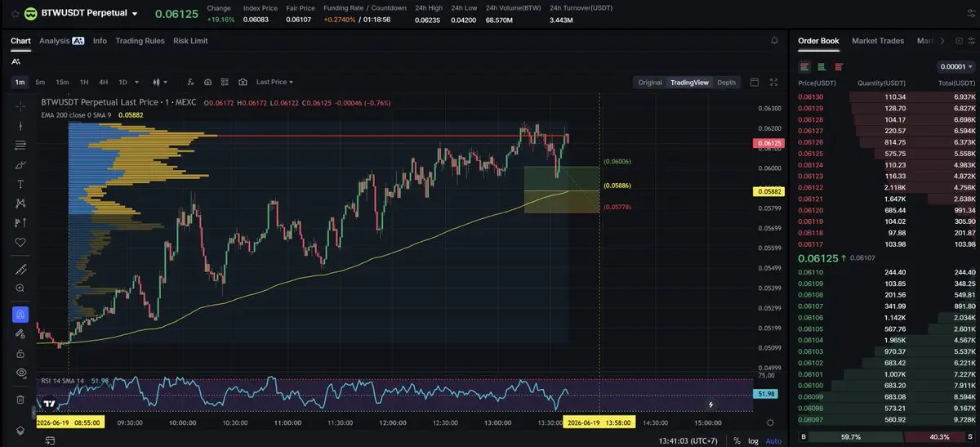Open the heart icons tool

(x=20, y=242)
